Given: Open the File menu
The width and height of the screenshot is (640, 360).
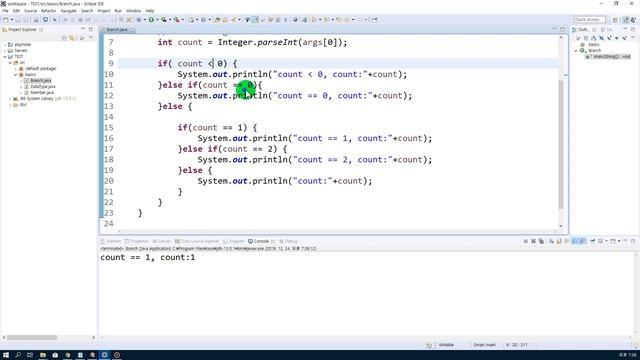Looking at the screenshot, I should click(x=5, y=11).
